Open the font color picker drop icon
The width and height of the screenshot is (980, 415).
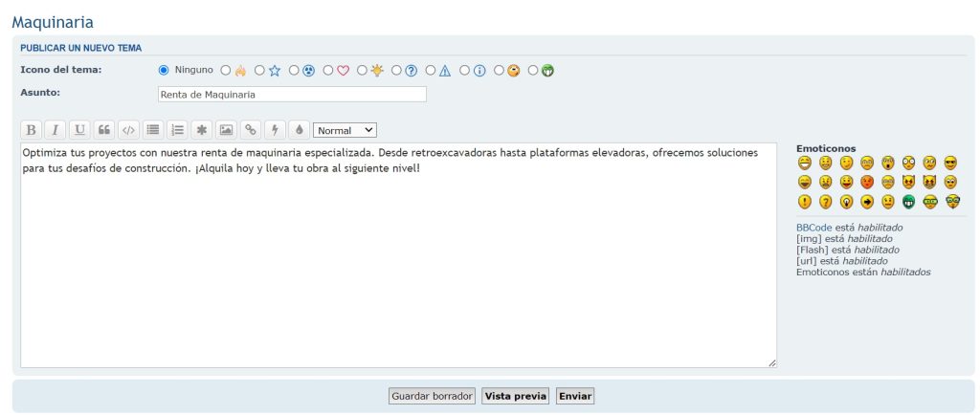[299, 130]
